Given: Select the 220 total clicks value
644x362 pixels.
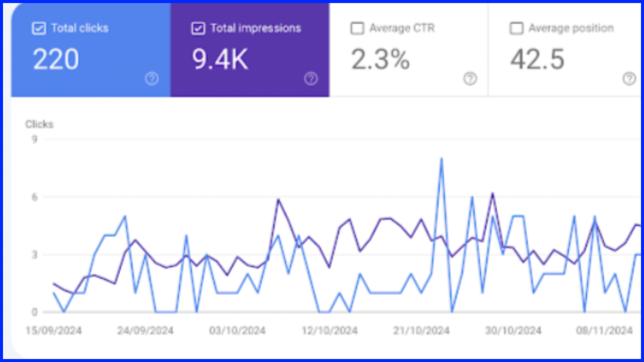Looking at the screenshot, I should point(56,59).
